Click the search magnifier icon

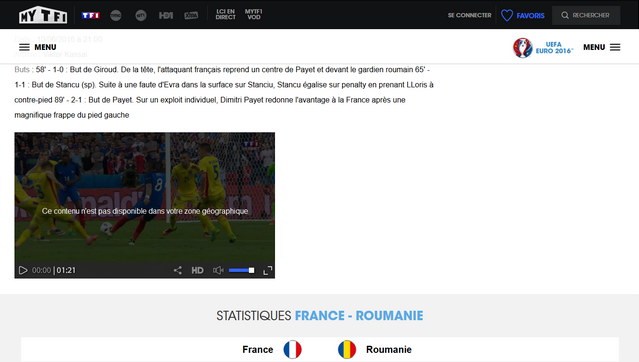(x=565, y=15)
